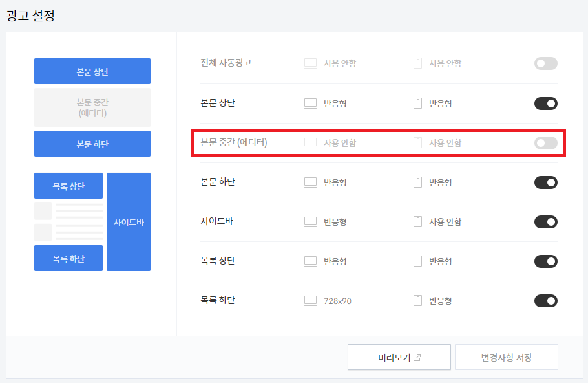The image size is (588, 383).
Task: Click the 광고 설정 page heading
Action: click(30, 16)
